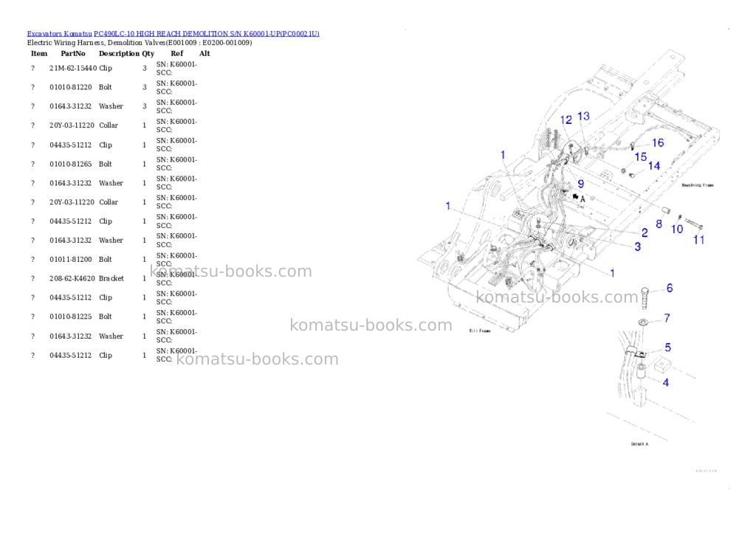Select part number 01010-81265
Viewport: 756px width, 535px height.
70,164
